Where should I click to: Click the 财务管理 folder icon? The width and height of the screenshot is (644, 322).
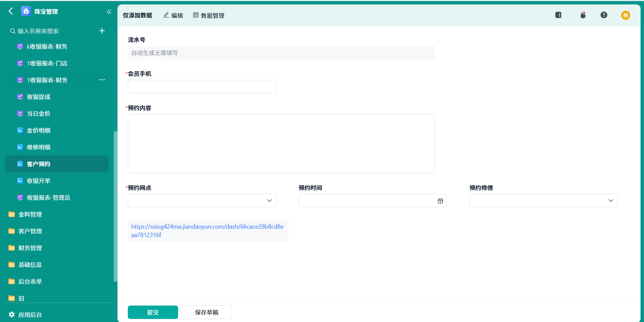pos(12,248)
